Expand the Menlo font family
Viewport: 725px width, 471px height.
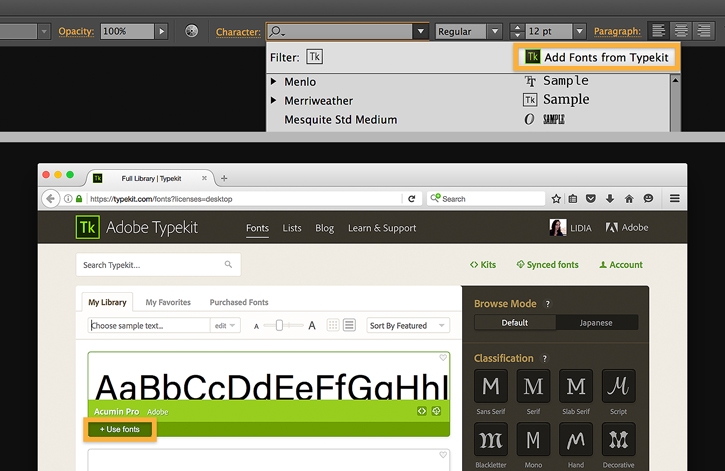(x=273, y=81)
